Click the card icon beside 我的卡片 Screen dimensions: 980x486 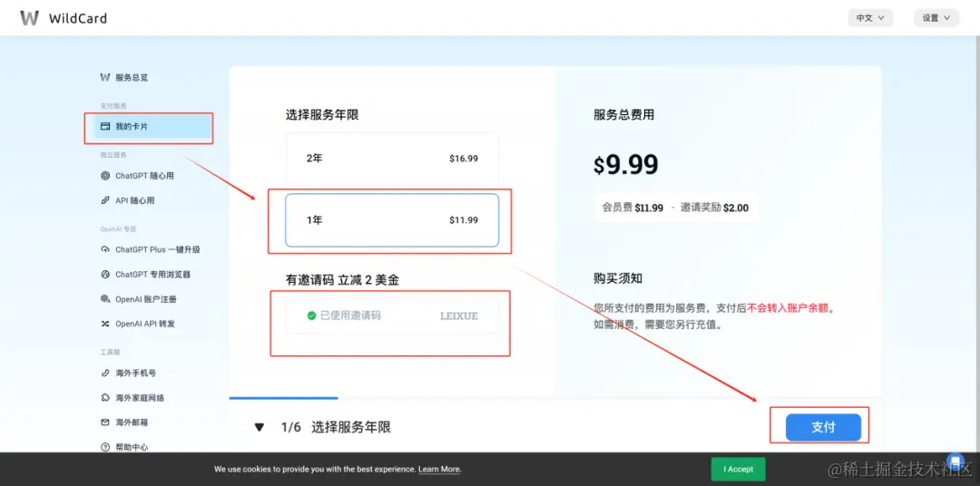105,126
